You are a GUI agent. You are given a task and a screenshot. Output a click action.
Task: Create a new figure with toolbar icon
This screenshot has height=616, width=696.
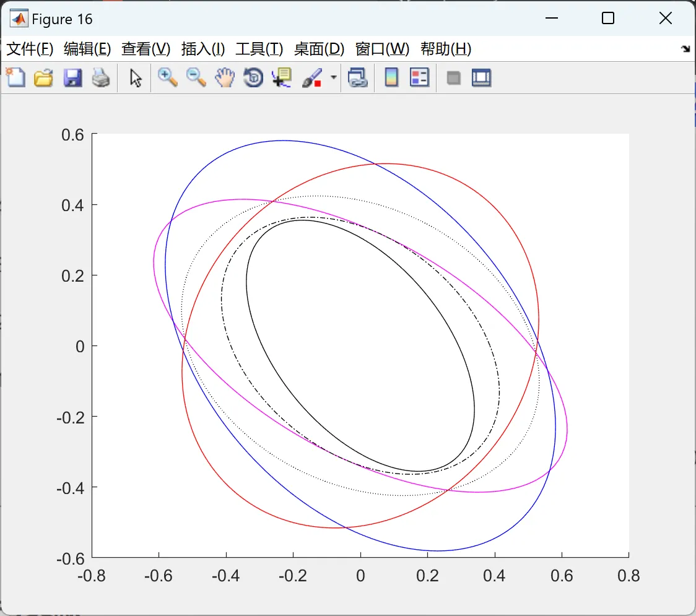(16, 77)
